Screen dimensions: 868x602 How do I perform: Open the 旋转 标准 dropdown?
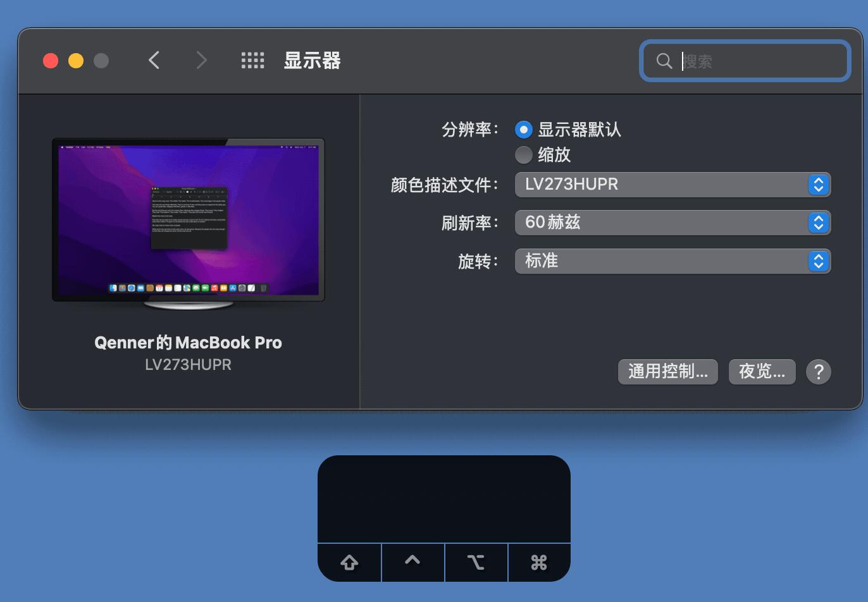click(673, 261)
